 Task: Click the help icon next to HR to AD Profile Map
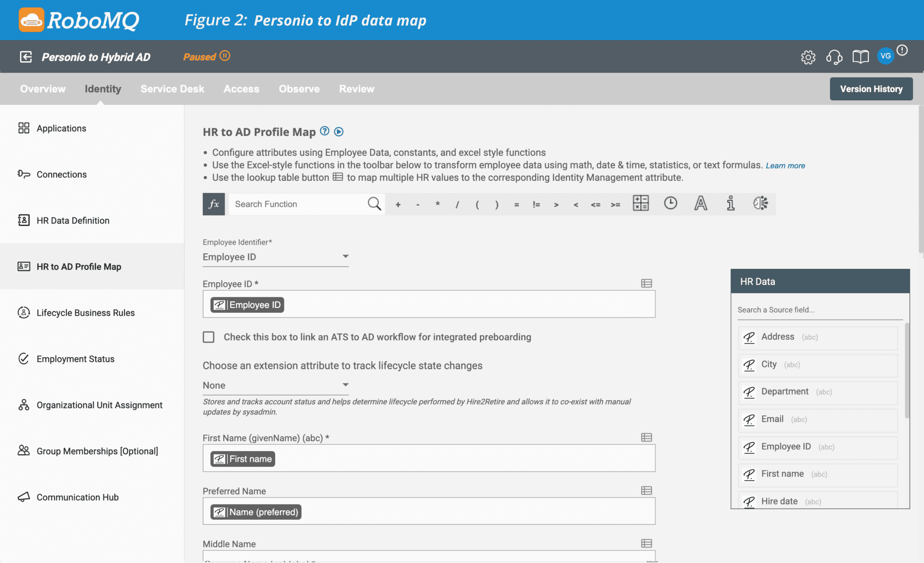324,131
